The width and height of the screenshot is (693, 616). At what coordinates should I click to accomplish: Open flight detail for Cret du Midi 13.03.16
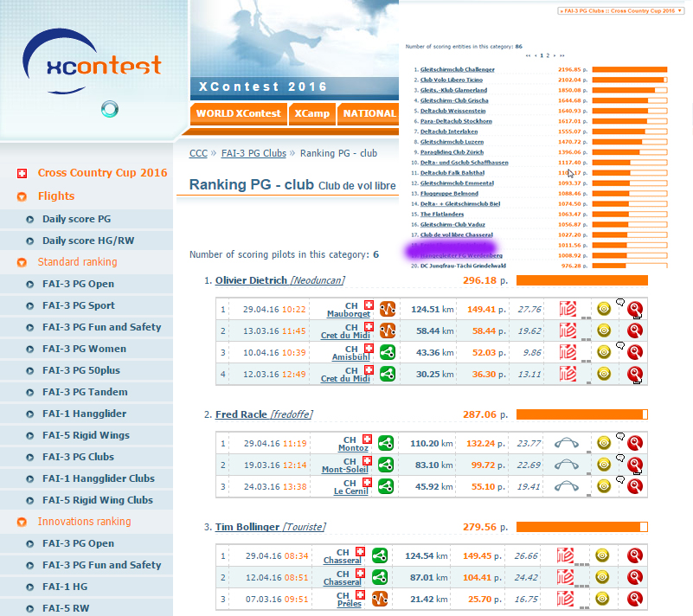coord(635,330)
